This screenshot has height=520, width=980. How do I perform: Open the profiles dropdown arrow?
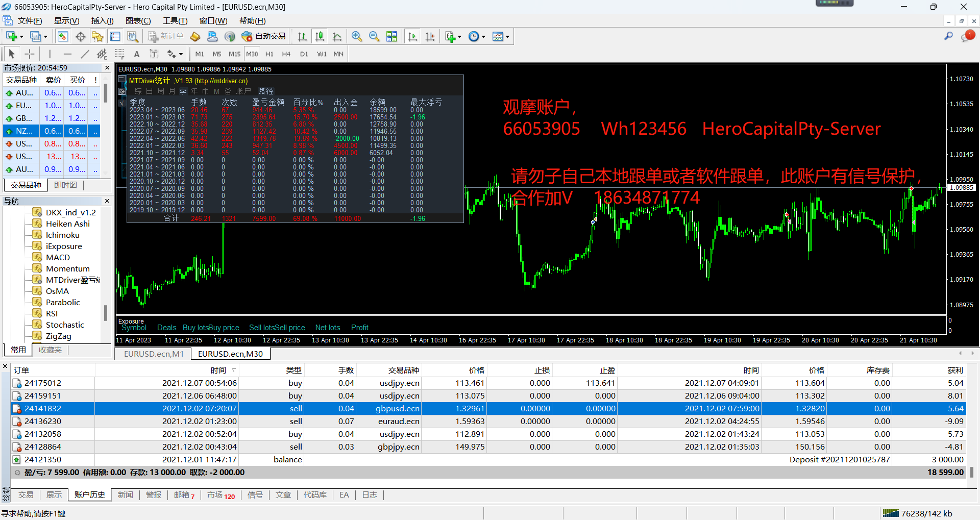pyautogui.click(x=45, y=37)
